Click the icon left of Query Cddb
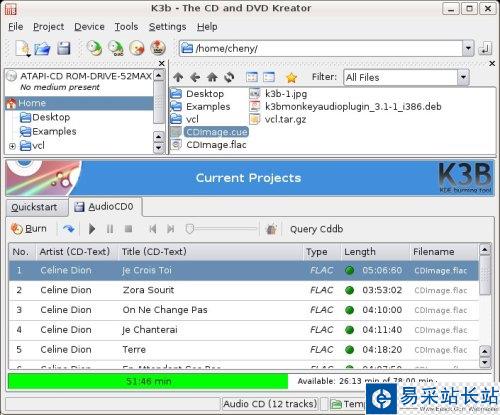 [271, 229]
